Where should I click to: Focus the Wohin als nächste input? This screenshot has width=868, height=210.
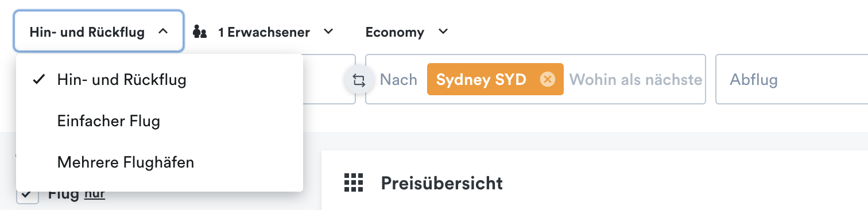[635, 80]
